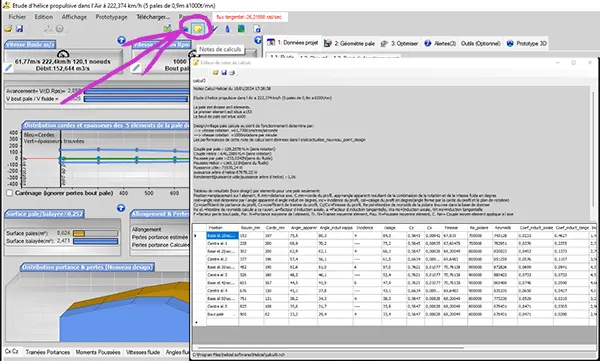Select the Cx Cz bottom tab

pyautogui.click(x=11, y=351)
